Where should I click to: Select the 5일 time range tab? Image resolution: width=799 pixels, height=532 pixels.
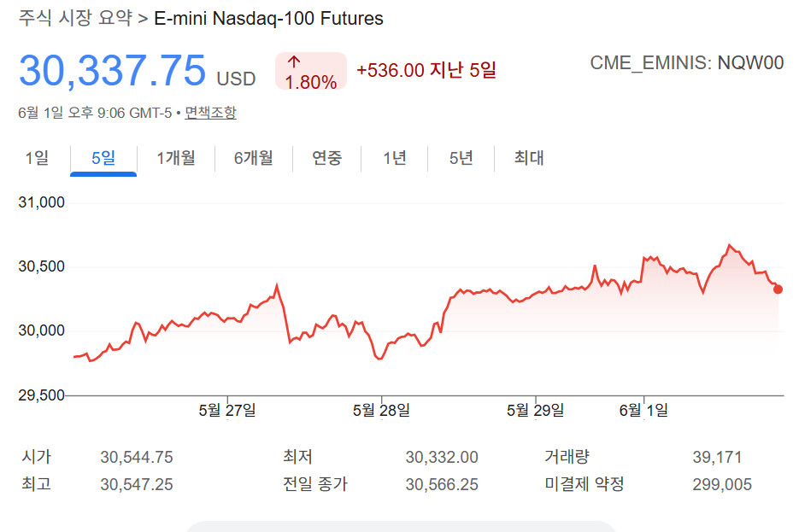103,158
